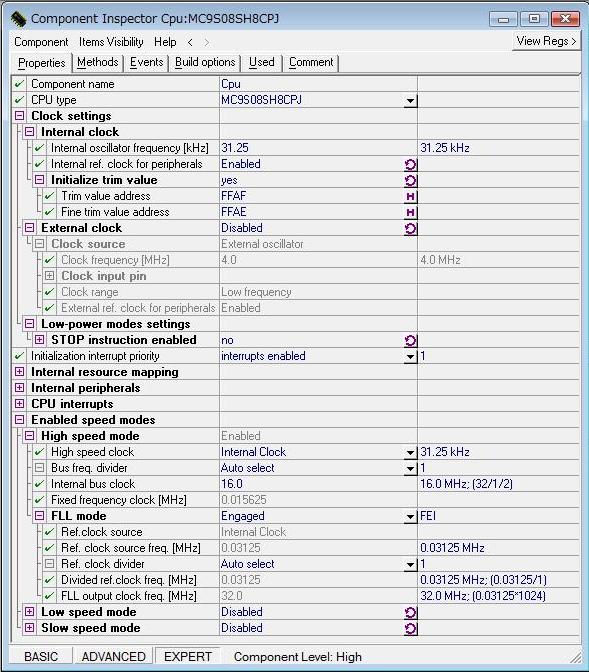Switch Trim value address hex format icon
The width and height of the screenshot is (589, 672).
[x=410, y=197]
